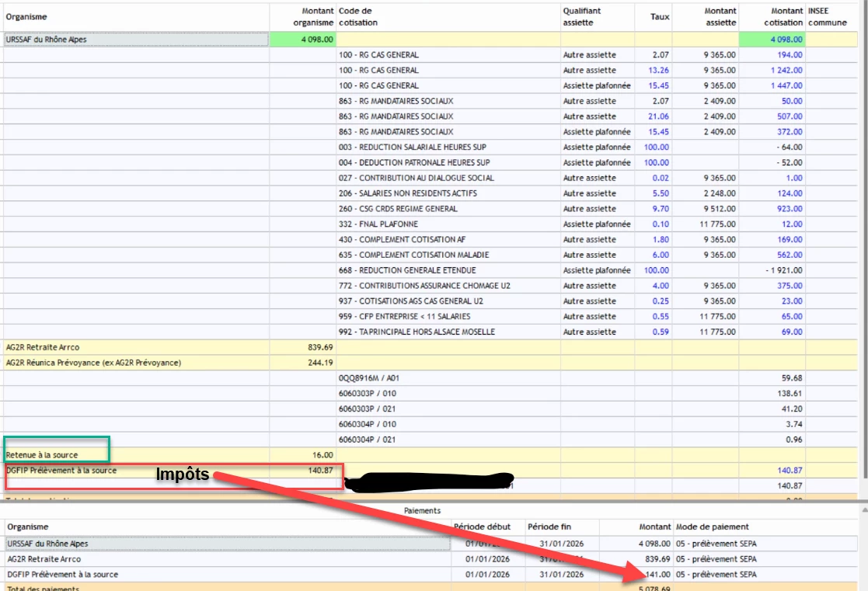Click the - 64.00 cotisation value
The height and width of the screenshot is (591, 868).
point(789,148)
